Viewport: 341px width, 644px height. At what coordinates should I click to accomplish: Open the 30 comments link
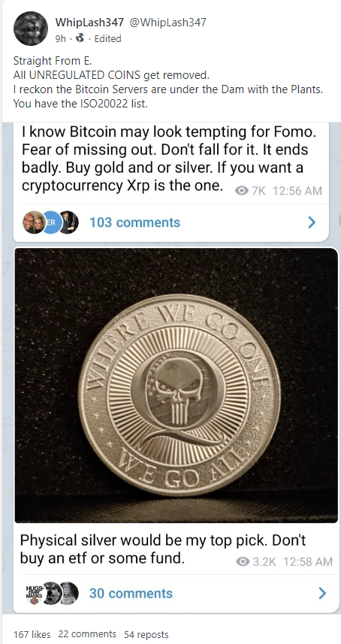pyautogui.click(x=131, y=594)
